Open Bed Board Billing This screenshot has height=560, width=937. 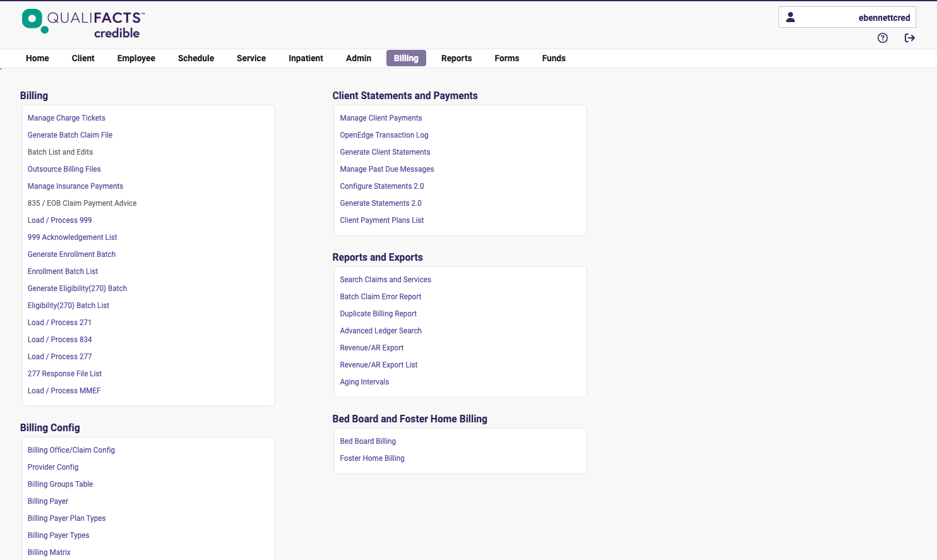point(367,441)
